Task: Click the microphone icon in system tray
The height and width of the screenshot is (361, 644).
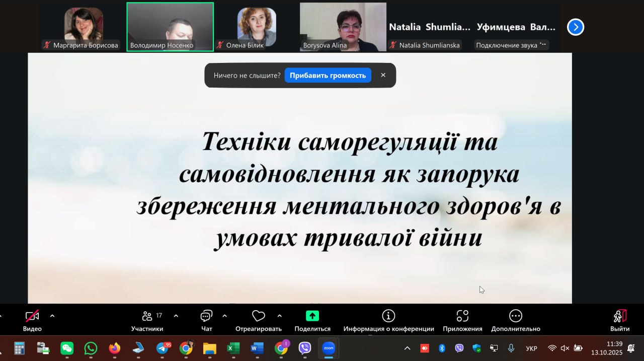Action: pyautogui.click(x=511, y=348)
